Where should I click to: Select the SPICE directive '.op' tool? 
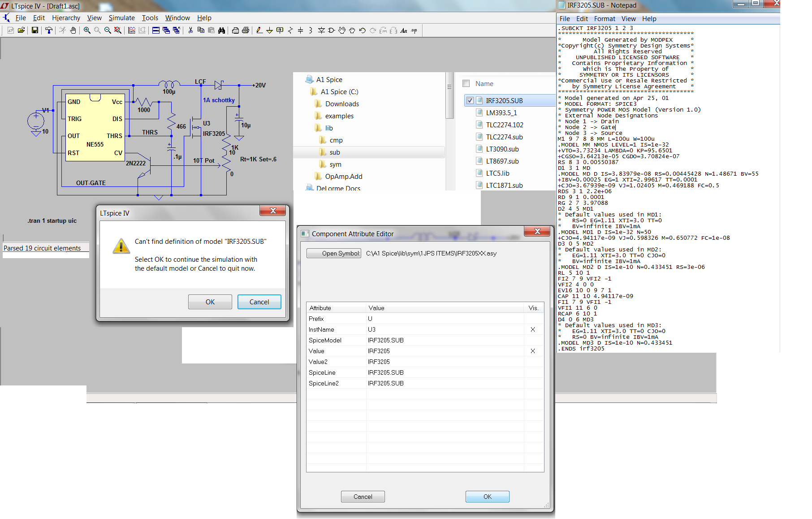[x=414, y=30]
